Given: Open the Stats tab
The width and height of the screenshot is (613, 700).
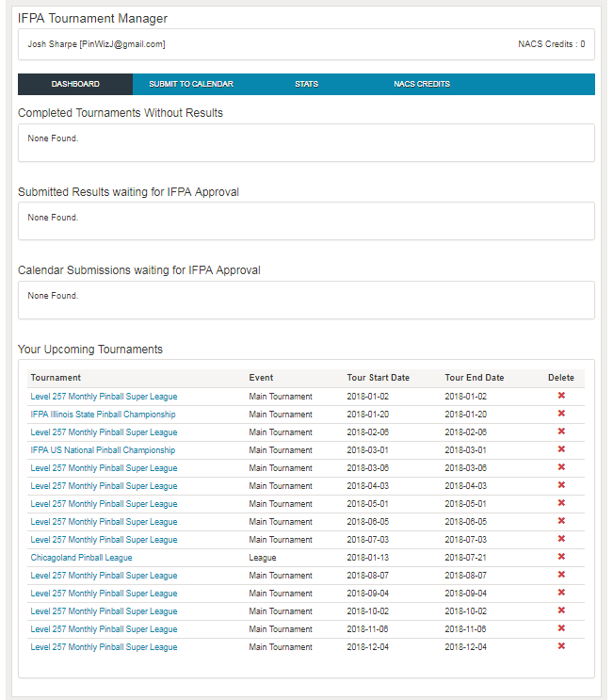Looking at the screenshot, I should coord(307,84).
